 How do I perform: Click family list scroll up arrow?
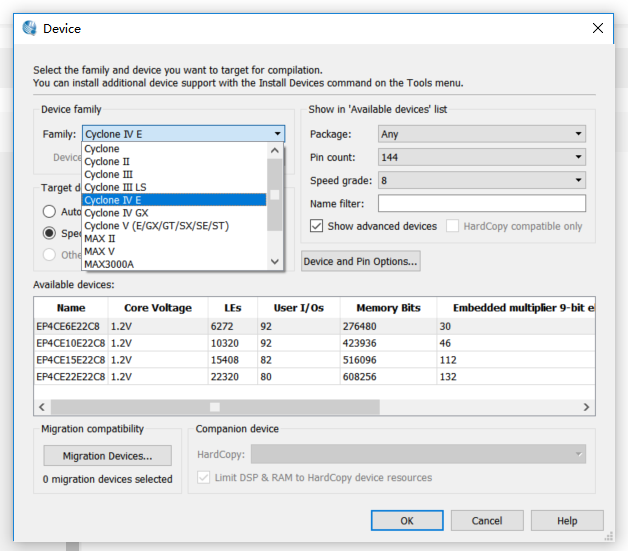coord(275,151)
